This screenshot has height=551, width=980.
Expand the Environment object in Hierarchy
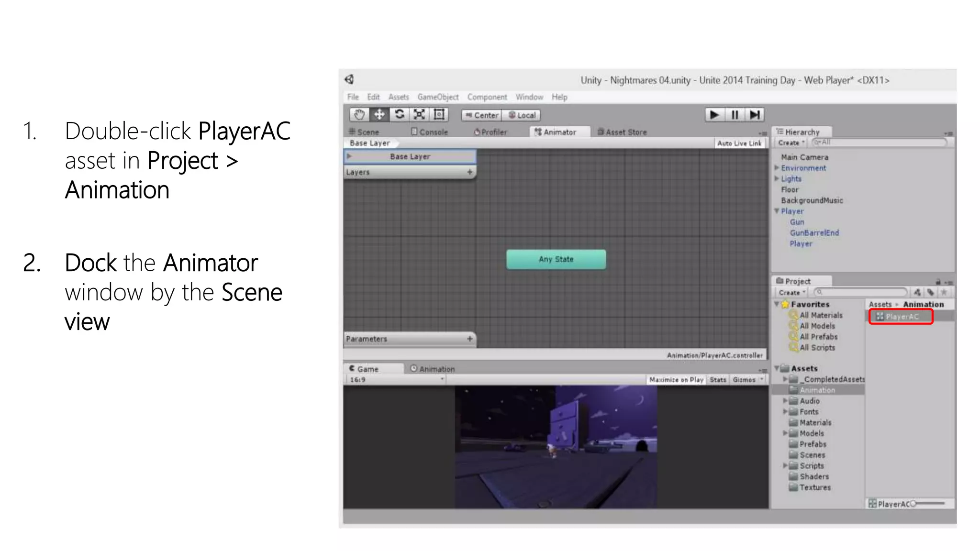(x=777, y=168)
